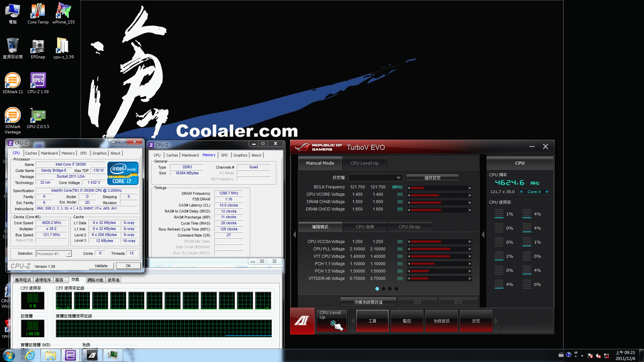Viewport: 644px width, 362px height.
Task: Open Internet Explorer from the taskbar
Action: pyautogui.click(x=30, y=355)
